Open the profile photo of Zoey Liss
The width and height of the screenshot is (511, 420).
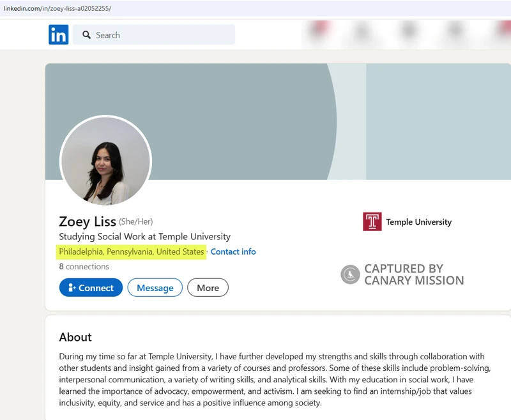pos(105,160)
